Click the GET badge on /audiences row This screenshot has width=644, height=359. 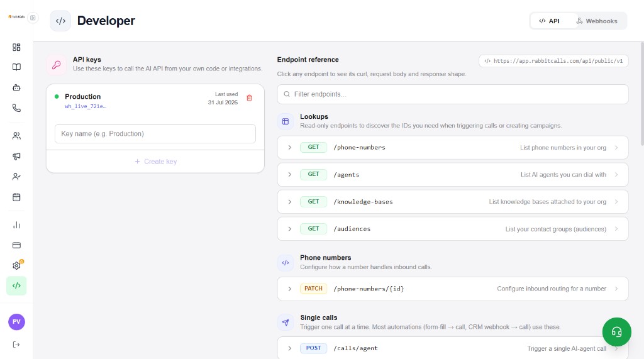[313, 229]
